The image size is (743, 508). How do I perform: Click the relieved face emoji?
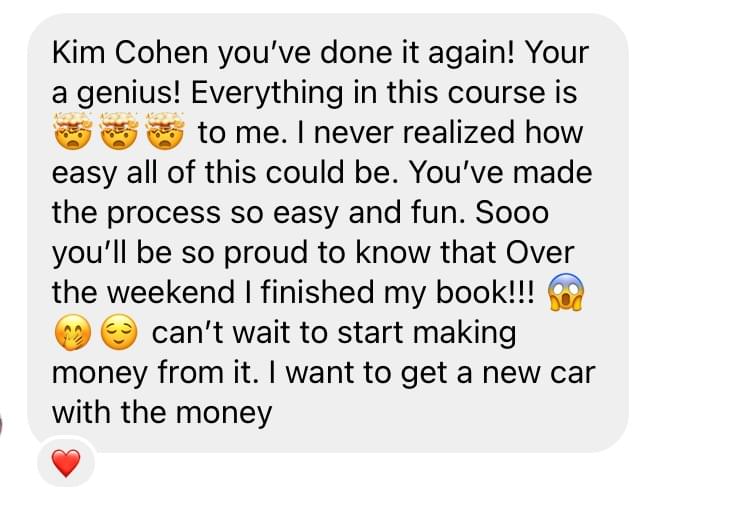point(118,332)
